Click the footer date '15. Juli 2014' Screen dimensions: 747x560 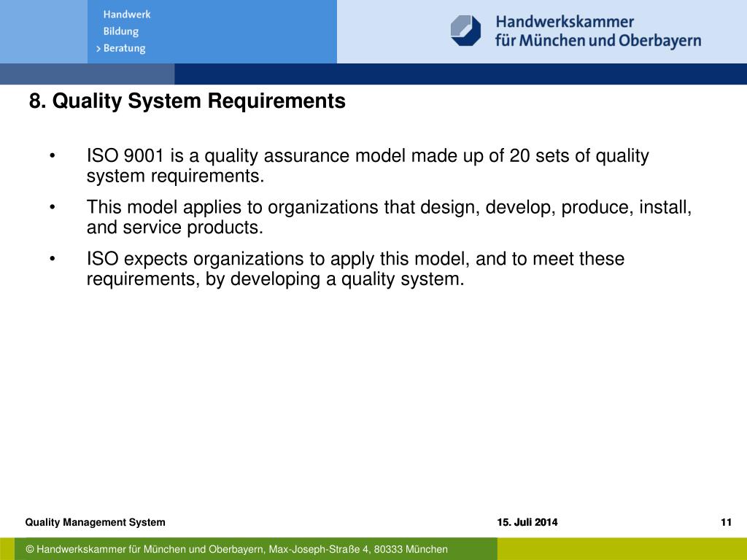(527, 522)
